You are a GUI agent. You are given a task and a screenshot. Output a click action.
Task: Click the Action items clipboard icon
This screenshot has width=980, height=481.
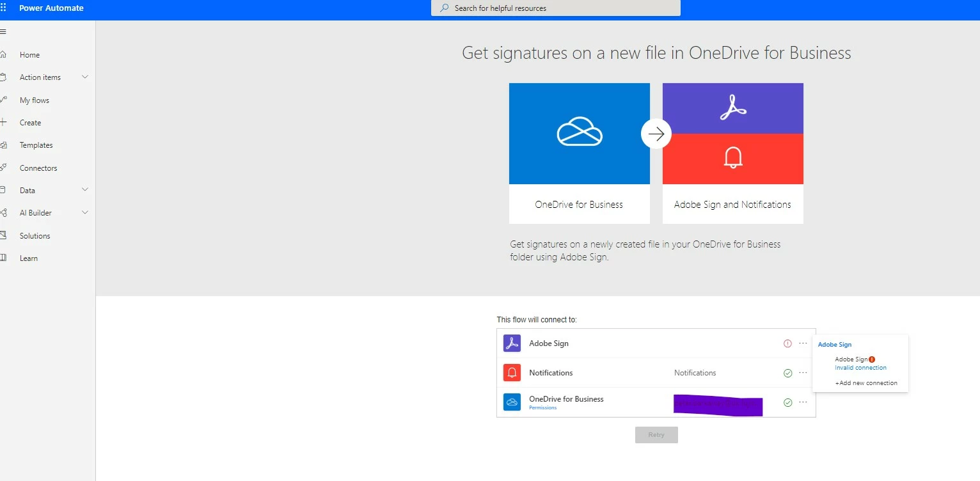click(x=3, y=77)
